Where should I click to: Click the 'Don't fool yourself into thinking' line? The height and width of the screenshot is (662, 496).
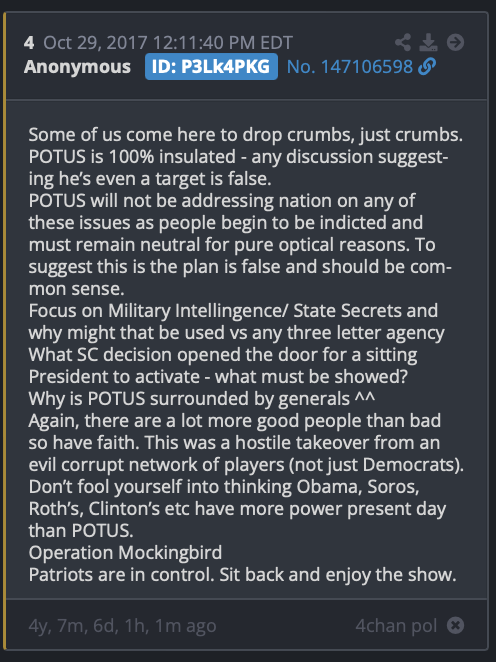click(224, 486)
